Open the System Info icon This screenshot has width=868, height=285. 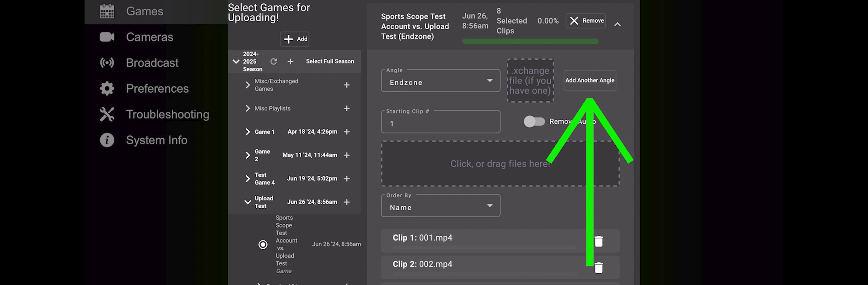coord(107,140)
